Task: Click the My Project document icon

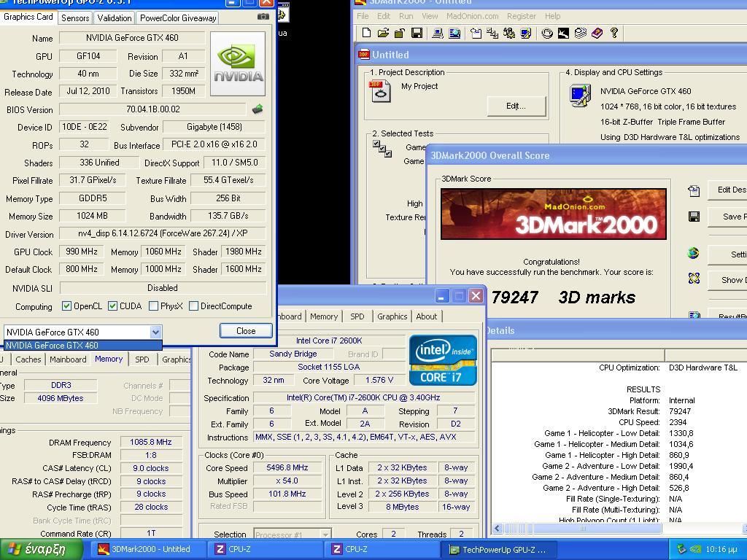Action: tap(379, 91)
